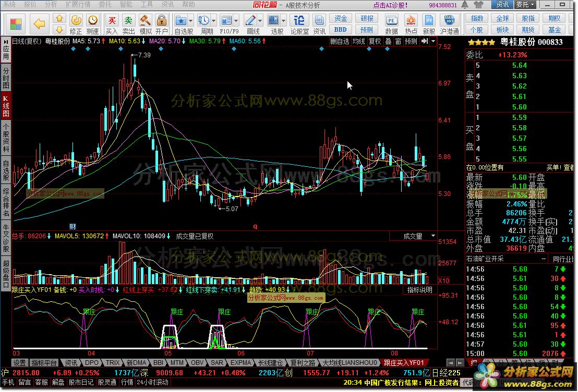Expand the 自选股 dropdown arrow
The width and height of the screenshot is (578, 392).
tap(190, 21)
